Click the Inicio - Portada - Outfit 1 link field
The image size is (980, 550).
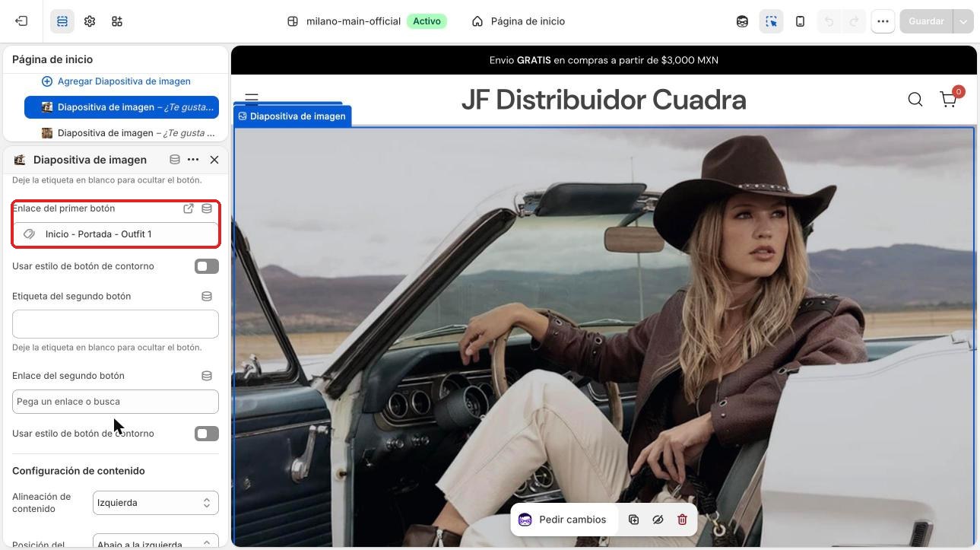pos(116,234)
